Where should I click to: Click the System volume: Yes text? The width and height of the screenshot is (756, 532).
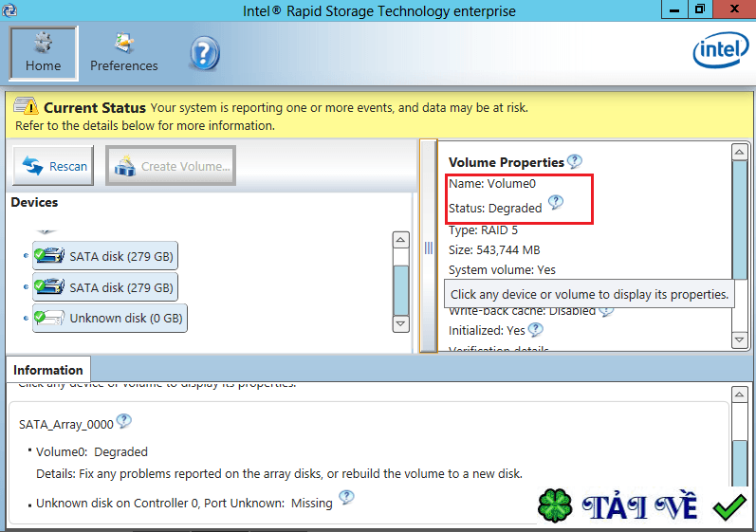[x=502, y=270]
